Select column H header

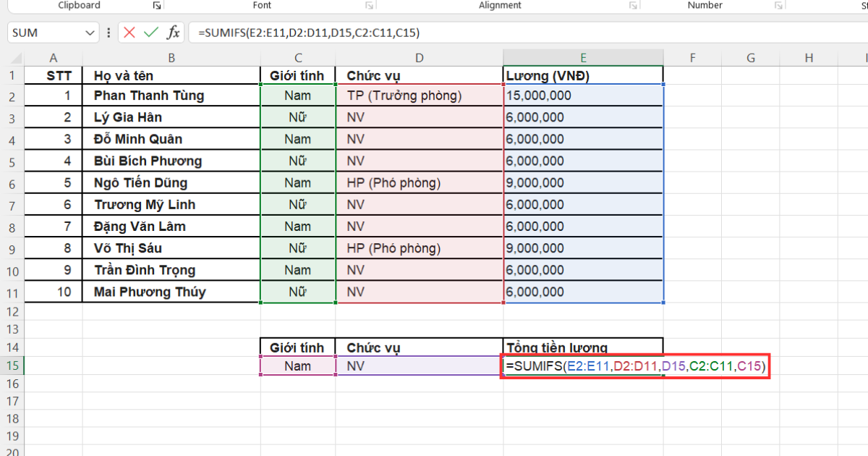pos(809,58)
